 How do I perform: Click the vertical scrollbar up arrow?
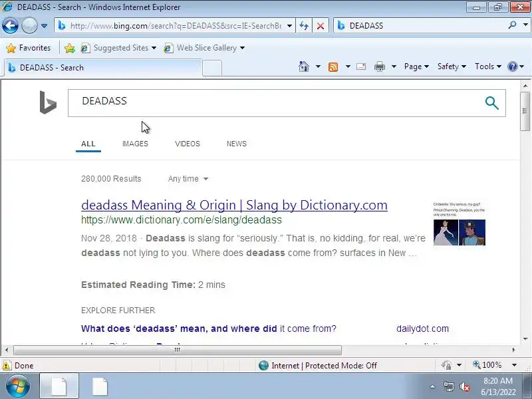click(x=525, y=86)
